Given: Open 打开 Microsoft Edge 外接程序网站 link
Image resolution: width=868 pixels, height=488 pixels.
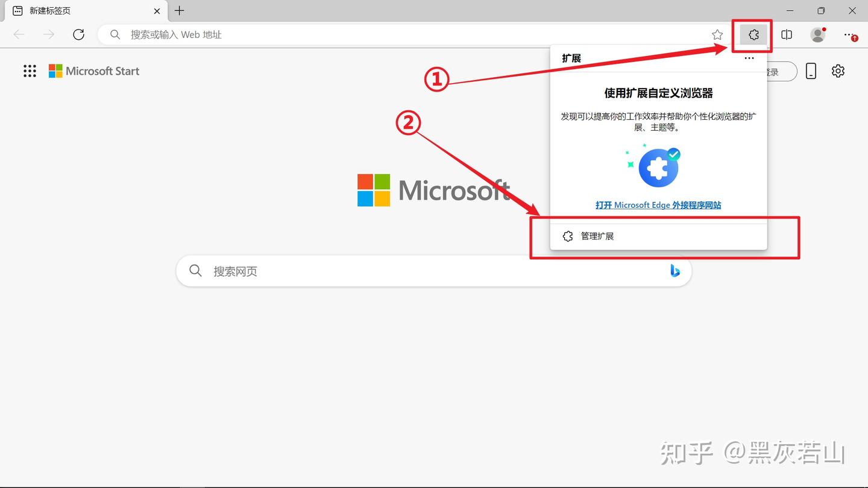Looking at the screenshot, I should [658, 205].
